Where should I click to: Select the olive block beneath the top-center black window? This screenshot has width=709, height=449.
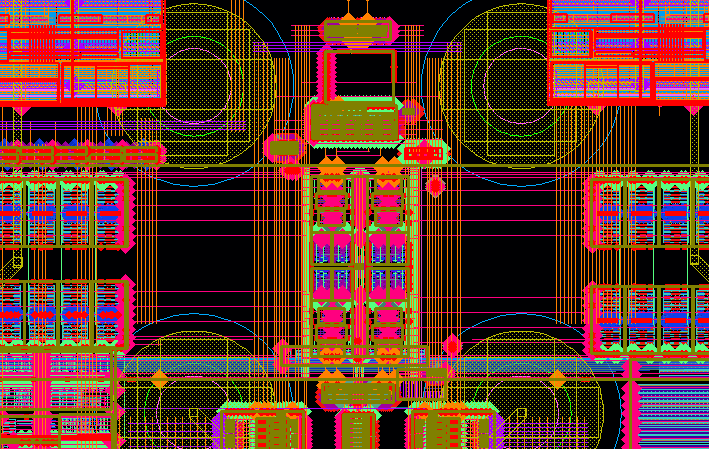355,123
